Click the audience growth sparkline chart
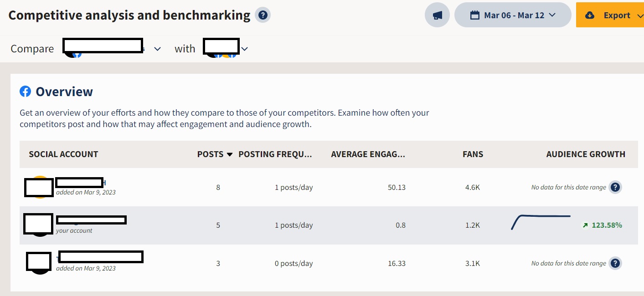 [x=541, y=222]
